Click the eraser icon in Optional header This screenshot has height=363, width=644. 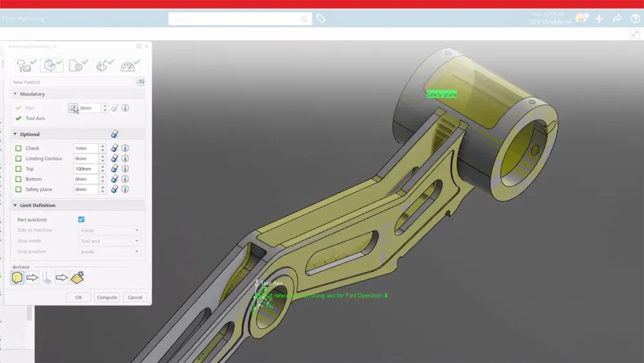[x=115, y=134]
